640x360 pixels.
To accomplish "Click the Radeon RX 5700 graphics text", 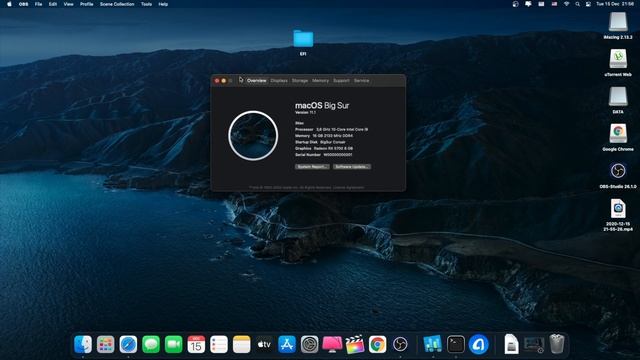I will [333, 149].
